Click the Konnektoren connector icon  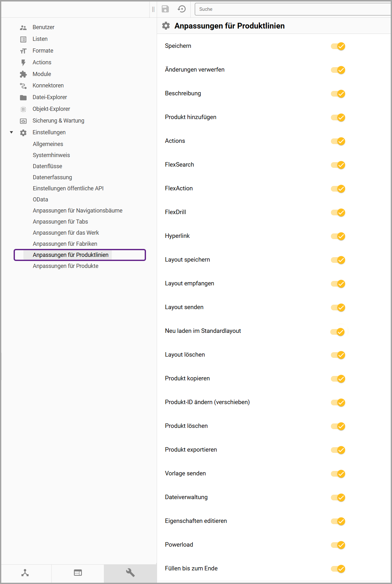[x=23, y=86]
